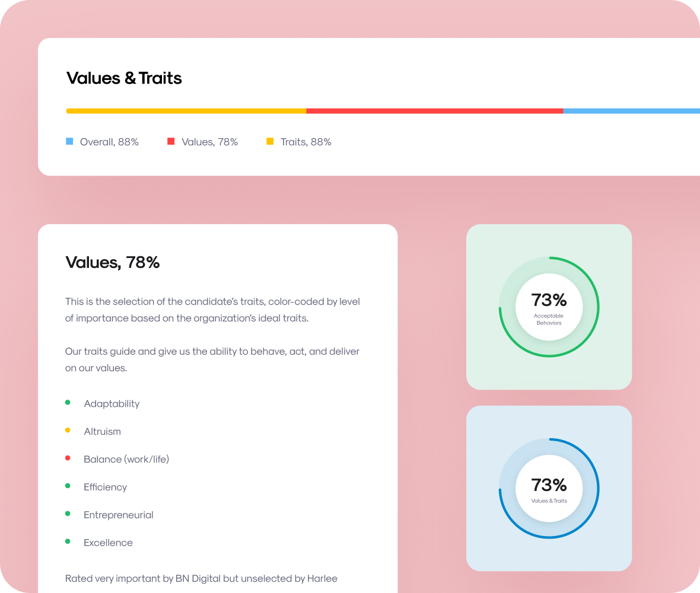The width and height of the screenshot is (700, 593).
Task: Select the Altruism trait label
Action: (102, 432)
